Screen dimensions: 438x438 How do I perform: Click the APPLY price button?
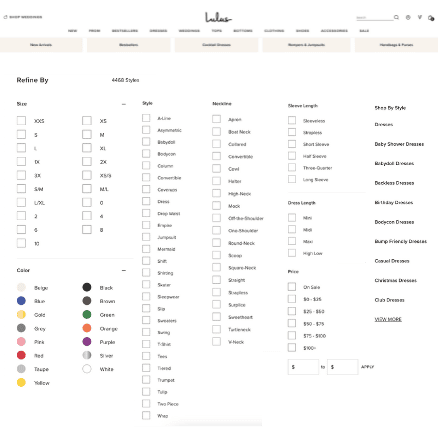pyautogui.click(x=367, y=367)
